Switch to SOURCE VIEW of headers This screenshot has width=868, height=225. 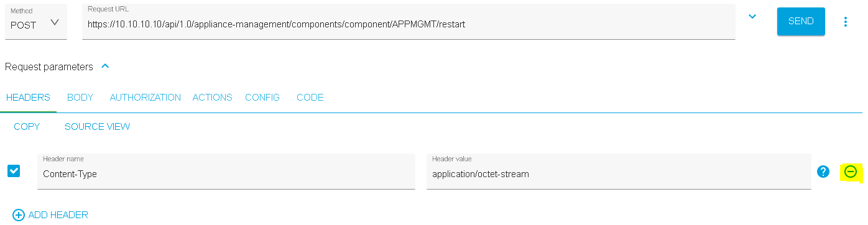point(98,127)
